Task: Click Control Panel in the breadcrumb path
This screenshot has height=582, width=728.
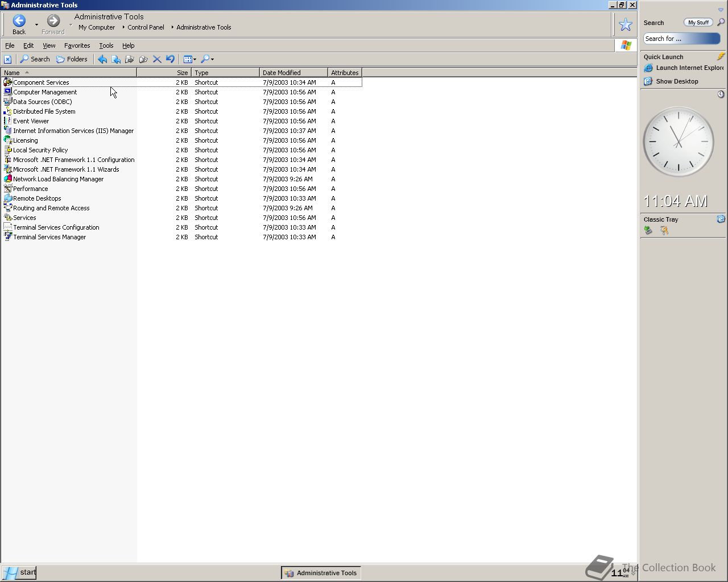Action: [146, 27]
